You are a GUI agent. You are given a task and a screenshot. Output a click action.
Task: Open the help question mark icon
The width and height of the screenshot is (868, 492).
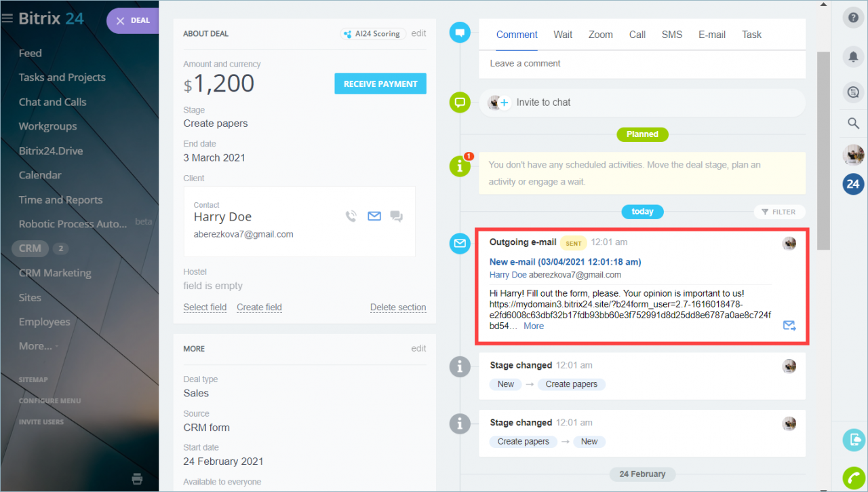pos(853,18)
